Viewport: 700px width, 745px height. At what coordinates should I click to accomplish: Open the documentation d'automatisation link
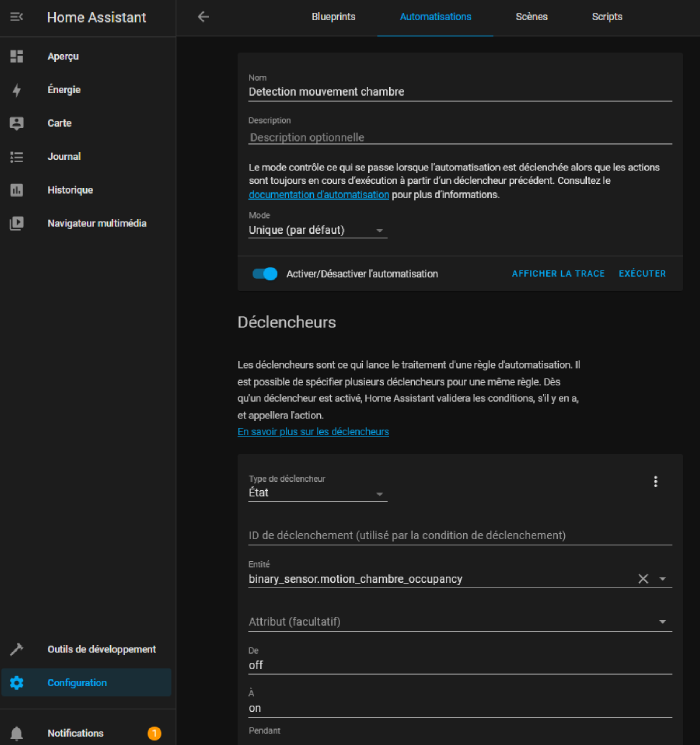[319, 195]
